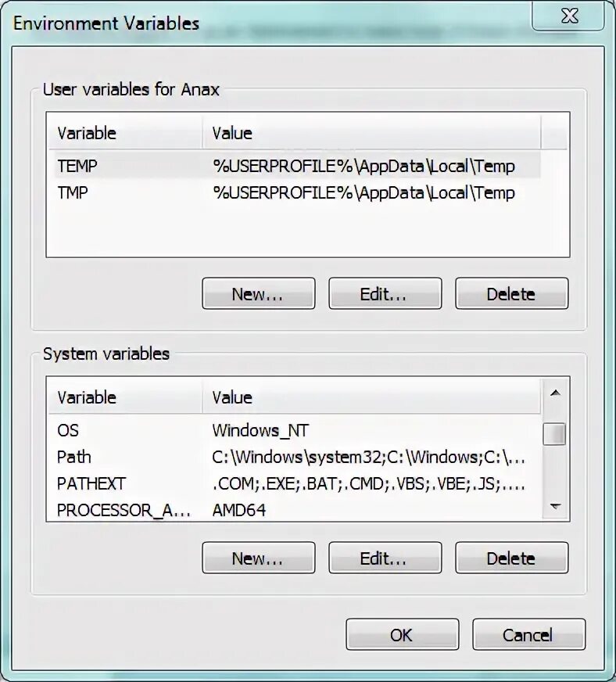Select the PROCESSOR_A... system variable
616x682 pixels.
pos(124,510)
